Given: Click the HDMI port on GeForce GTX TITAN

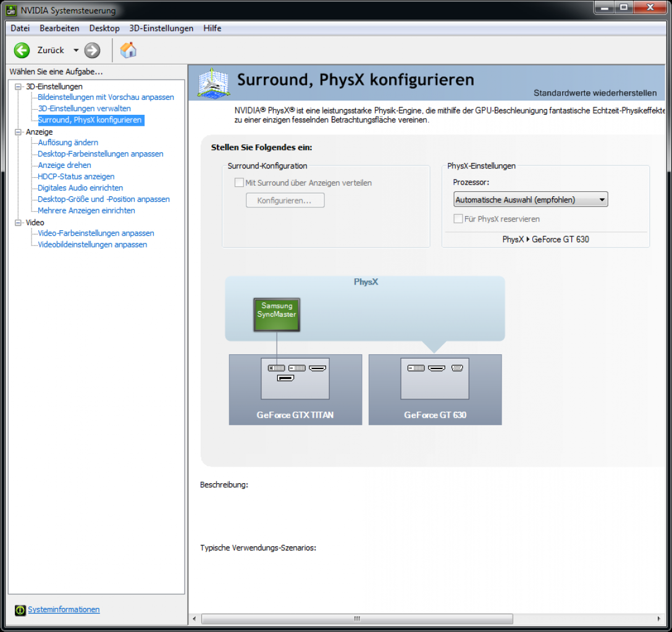Looking at the screenshot, I should pos(317,368).
